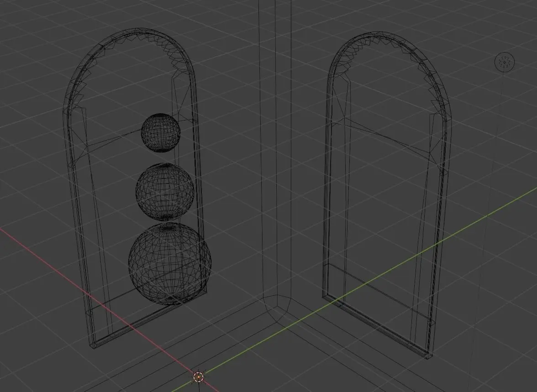
Task: Click the 3D cursor at the origin
Action: (199, 377)
